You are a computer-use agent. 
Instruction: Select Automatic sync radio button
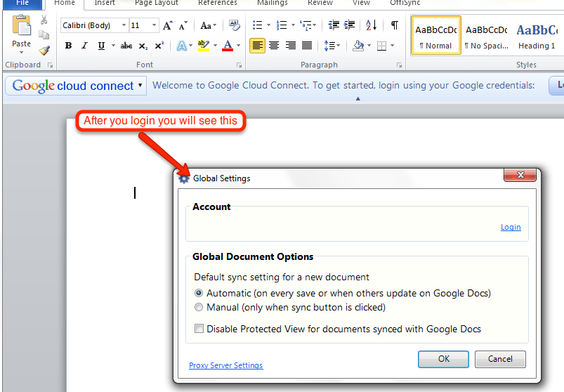pos(199,293)
